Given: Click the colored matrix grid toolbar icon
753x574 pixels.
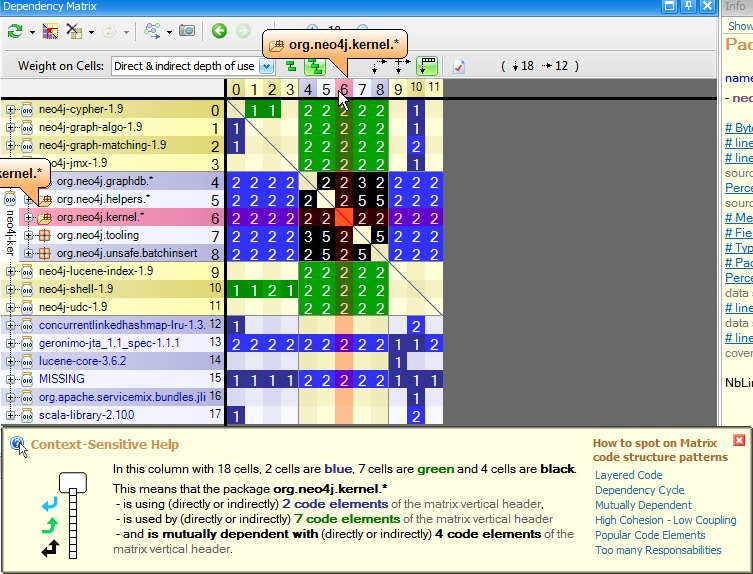Looking at the screenshot, I should pyautogui.click(x=50, y=31).
